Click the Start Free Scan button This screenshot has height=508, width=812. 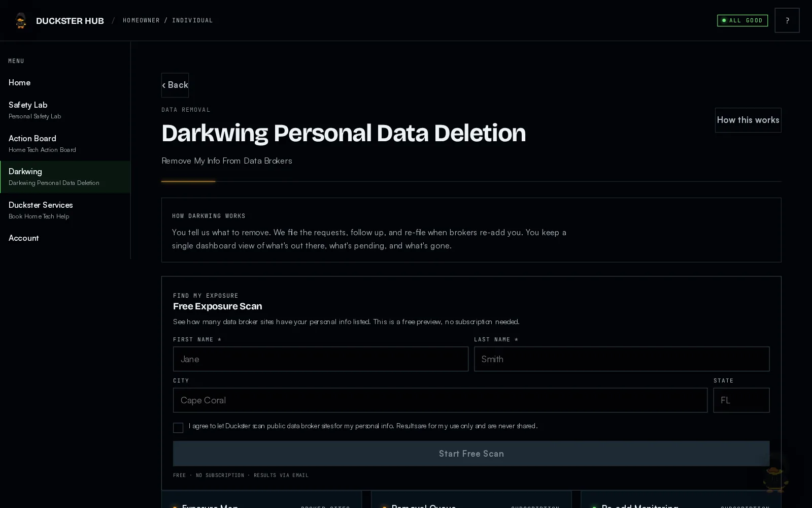[471, 454]
